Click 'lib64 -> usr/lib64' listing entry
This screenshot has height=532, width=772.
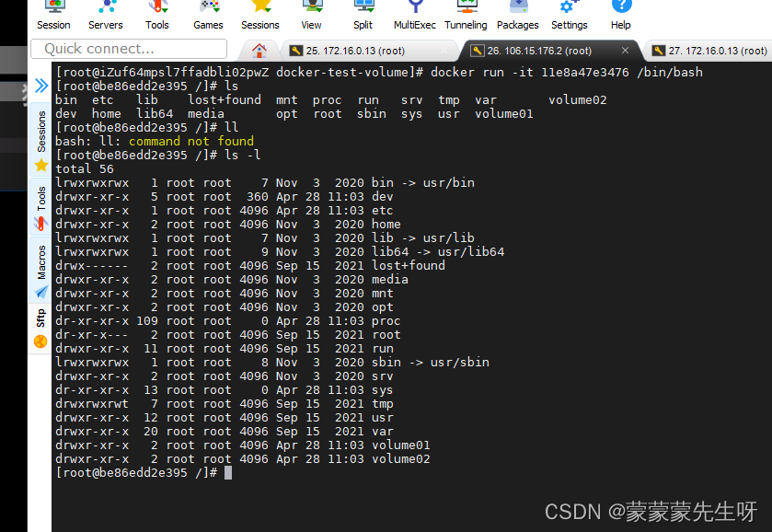438,251
